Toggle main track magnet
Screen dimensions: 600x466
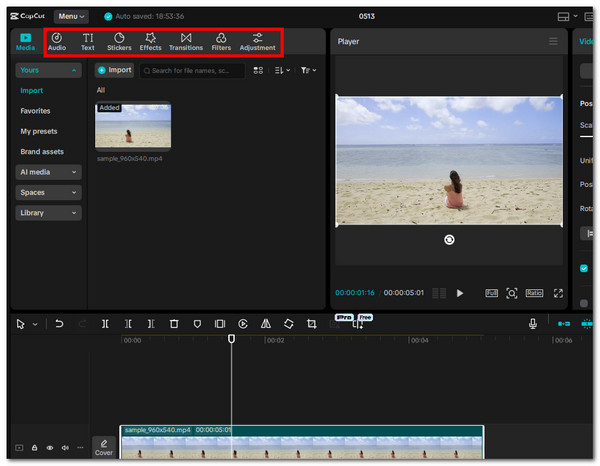(x=564, y=324)
